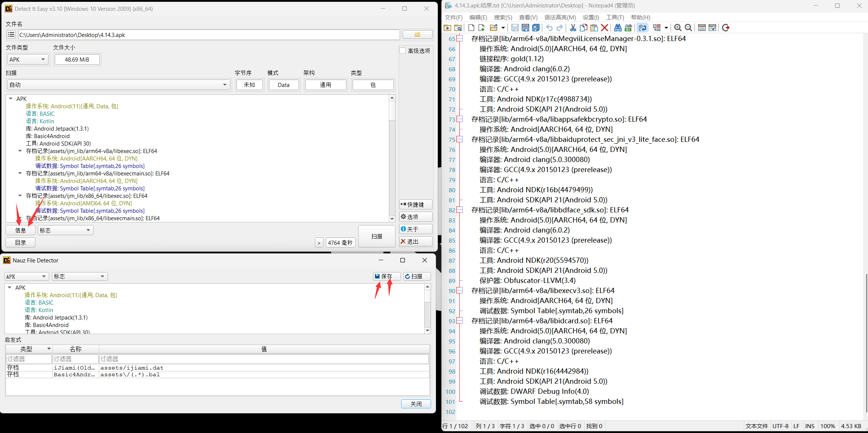This screenshot has height=433, width=868.
Task: Select the Find (binoculars) icon in Notepad4
Action: 618,28
